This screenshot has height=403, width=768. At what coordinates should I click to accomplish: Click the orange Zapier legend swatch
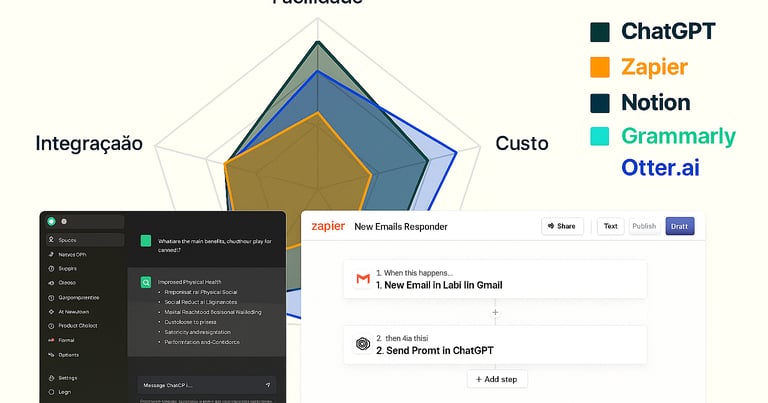coord(600,67)
